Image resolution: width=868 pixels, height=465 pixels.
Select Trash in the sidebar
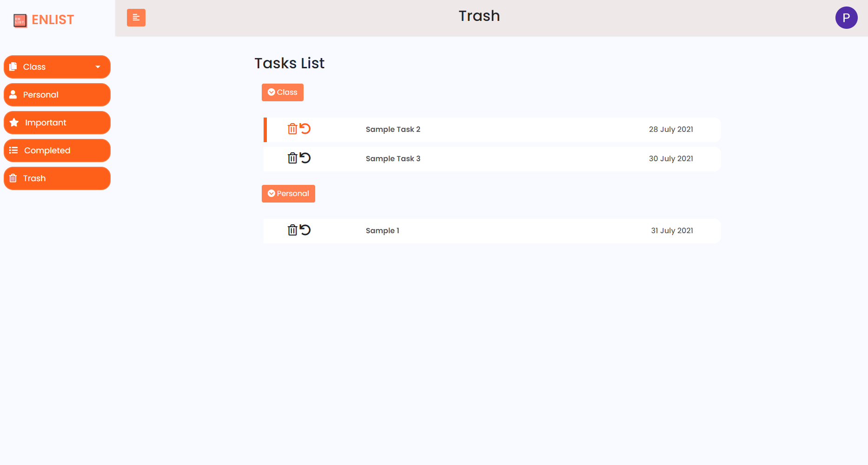click(x=57, y=178)
